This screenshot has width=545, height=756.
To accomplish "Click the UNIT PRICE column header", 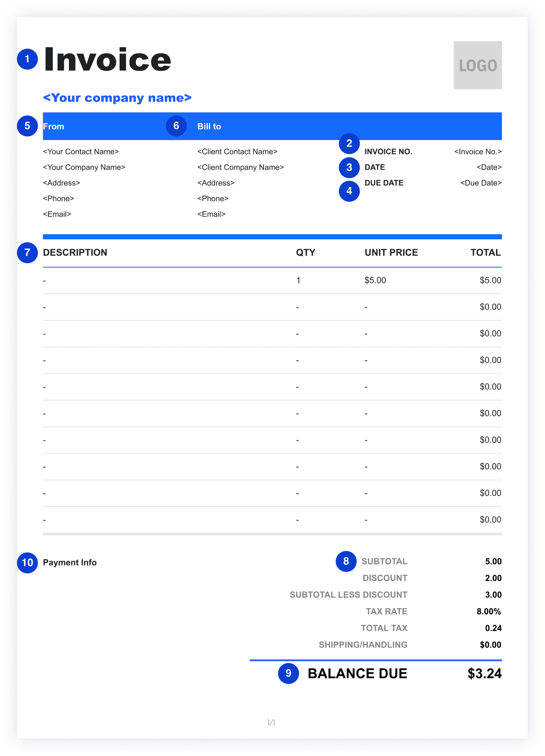I will pos(391,253).
